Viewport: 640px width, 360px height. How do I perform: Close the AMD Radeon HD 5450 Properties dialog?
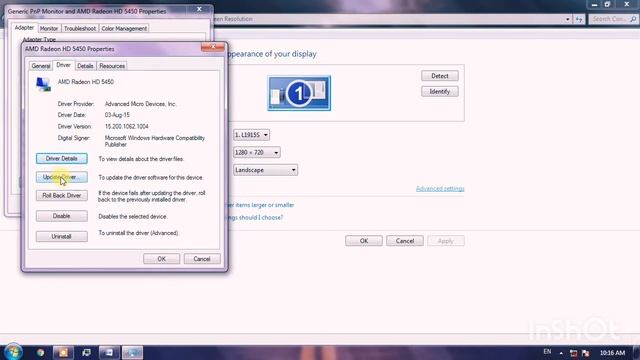tap(213, 47)
